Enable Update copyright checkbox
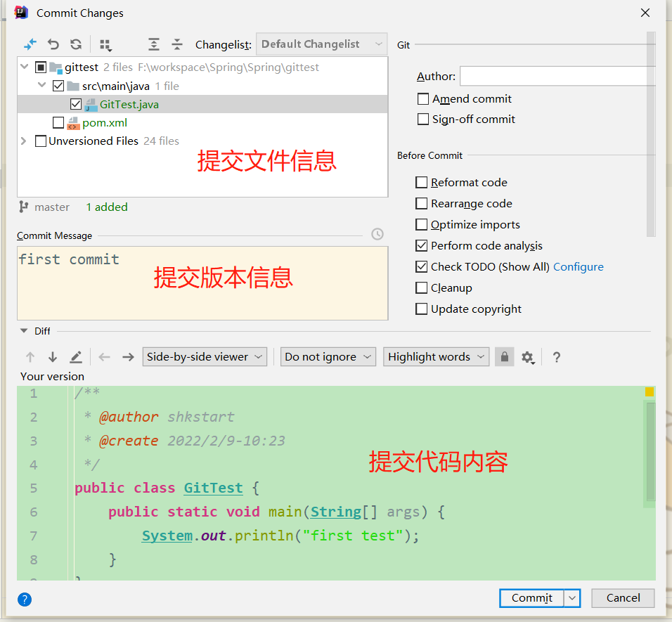 pyautogui.click(x=422, y=309)
